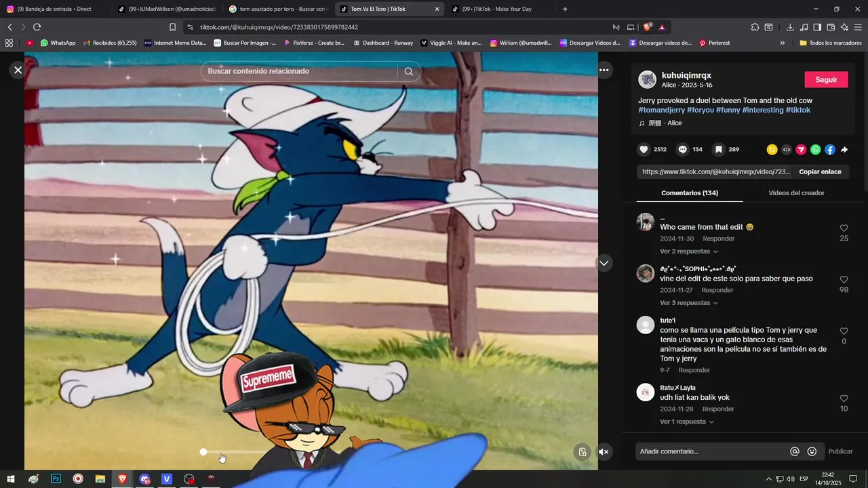Switch to '@umadnoticias' TikTok tab
Viewport: 868px width, 488px height.
pos(165,9)
